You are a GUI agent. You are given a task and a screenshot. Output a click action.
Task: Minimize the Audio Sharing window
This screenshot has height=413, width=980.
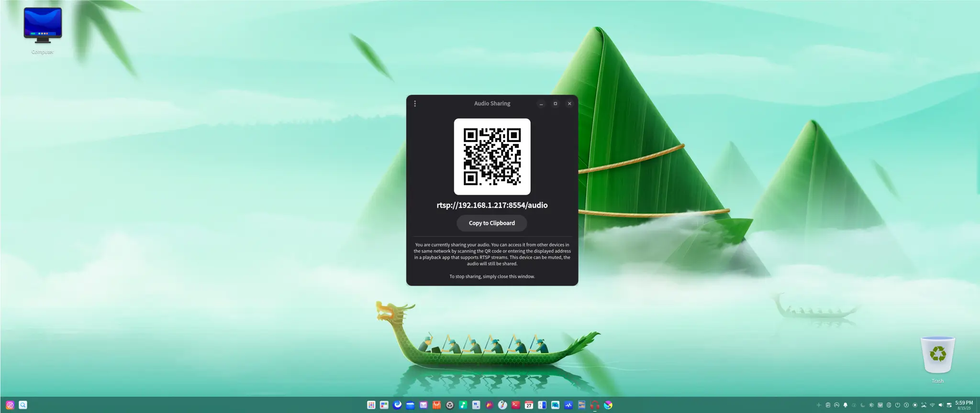pyautogui.click(x=541, y=104)
